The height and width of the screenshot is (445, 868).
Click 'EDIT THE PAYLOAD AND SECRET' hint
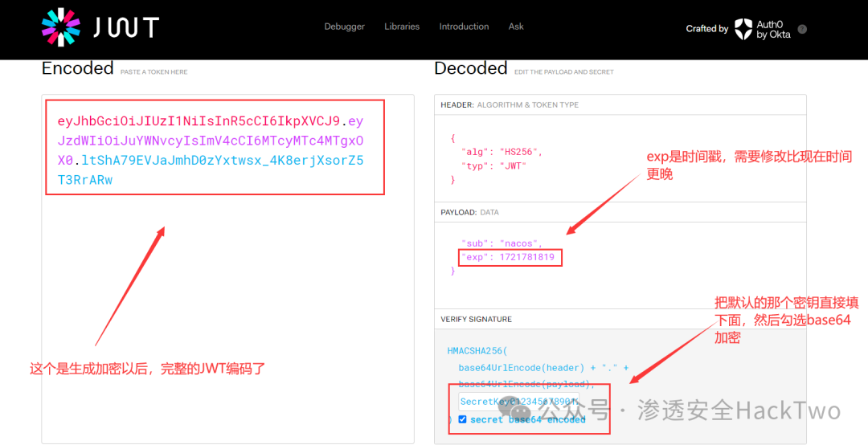coord(564,72)
